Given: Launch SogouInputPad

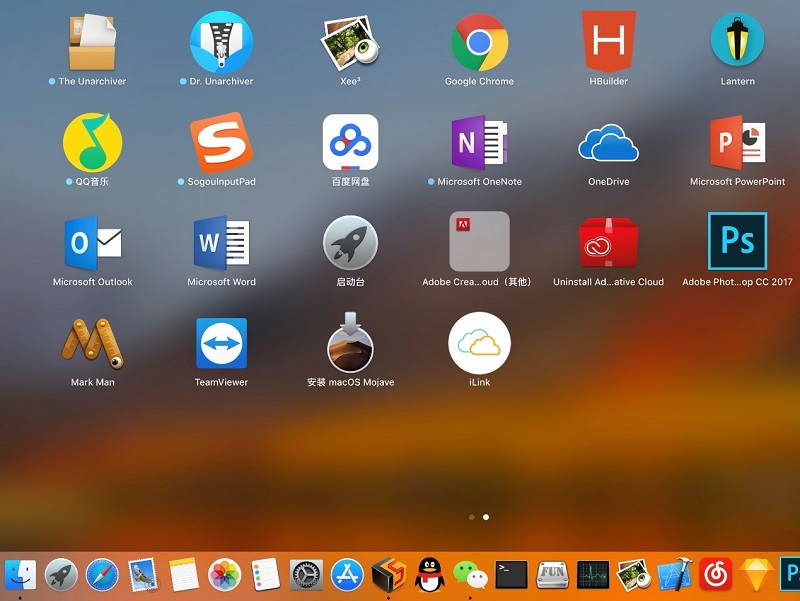Looking at the screenshot, I should [221, 142].
